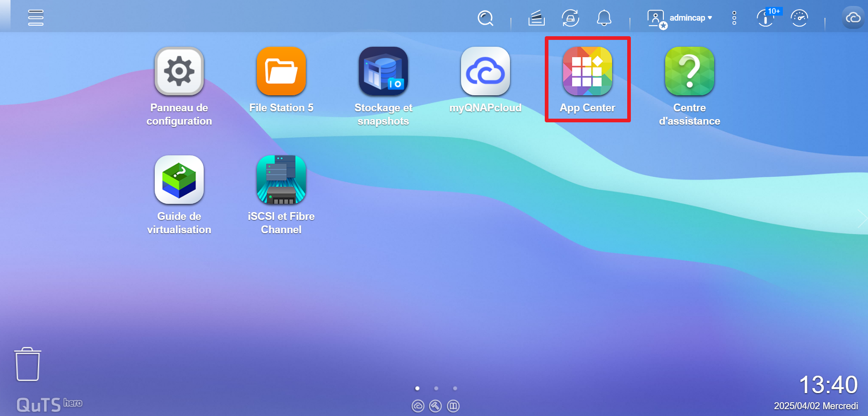The width and height of the screenshot is (868, 416).
Task: Open the resource dashboard gauge icon
Action: [799, 18]
